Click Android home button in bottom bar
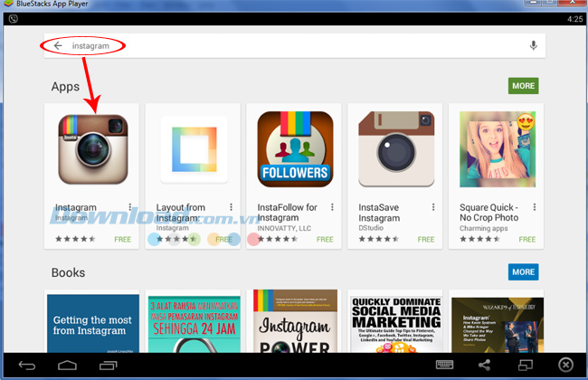588x380 pixels. tap(68, 366)
